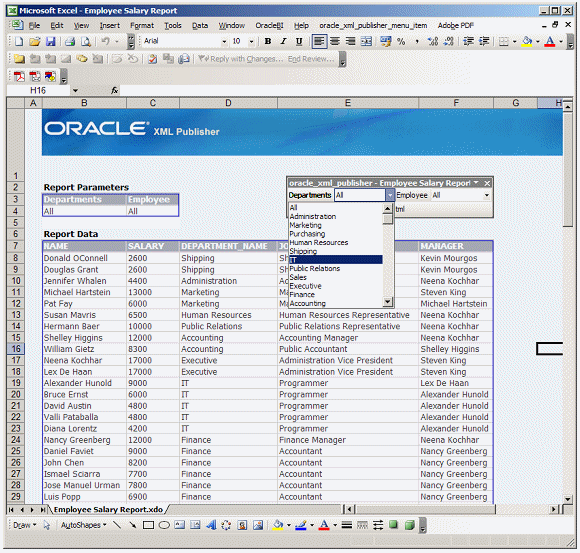Select the Employee Salary Report.xdo sheet tab

(108, 510)
